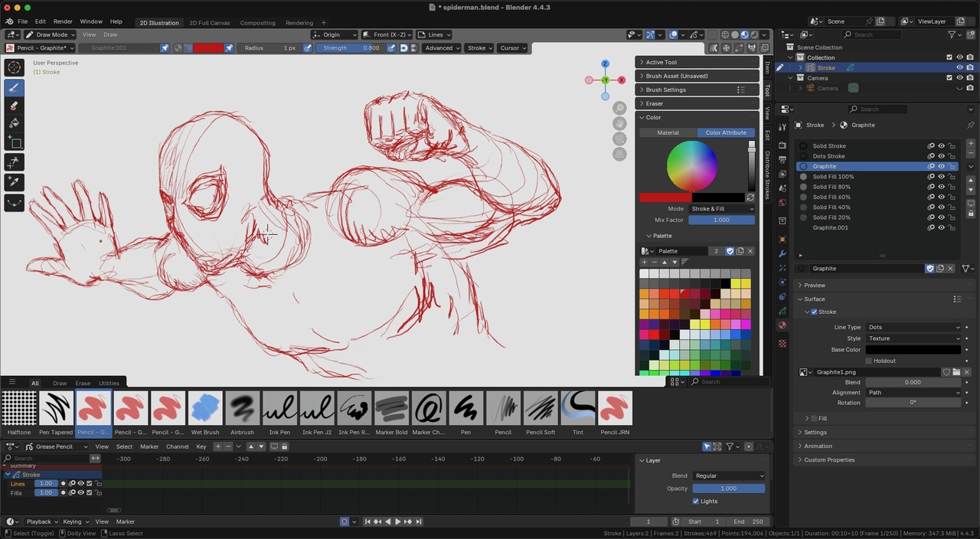Toggle the lock of the Graphite material

pyautogui.click(x=952, y=166)
